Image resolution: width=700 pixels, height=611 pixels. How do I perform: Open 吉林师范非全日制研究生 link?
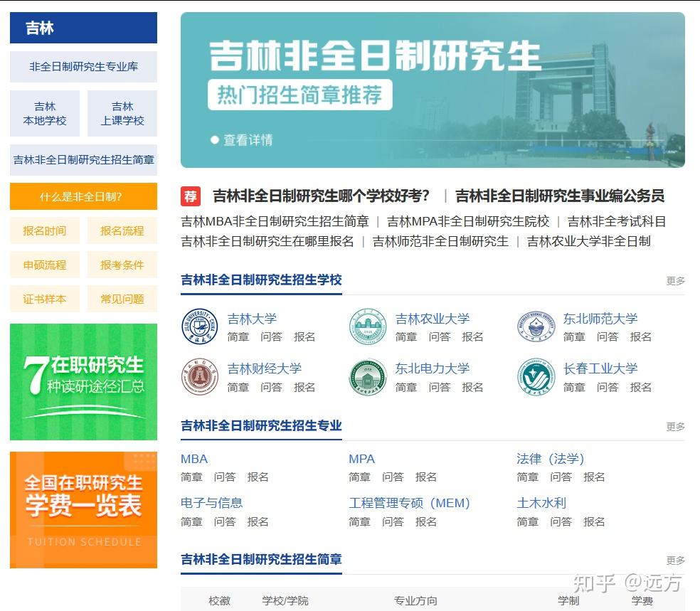click(440, 241)
